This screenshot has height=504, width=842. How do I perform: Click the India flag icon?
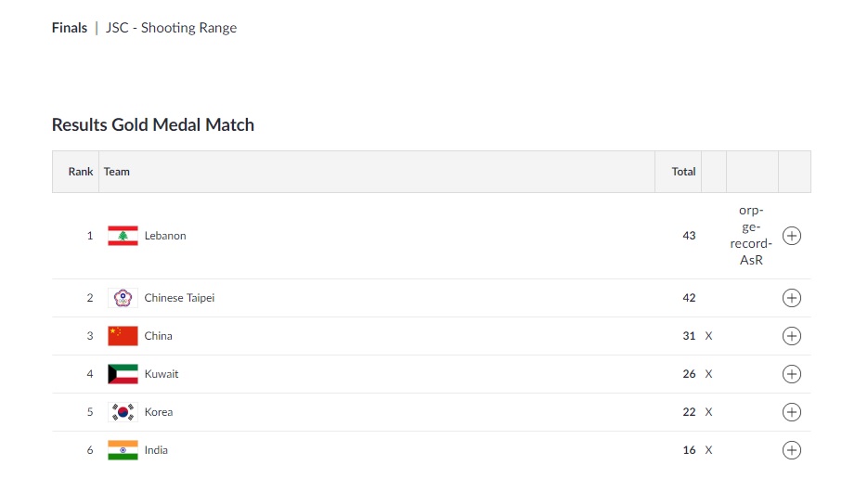click(x=123, y=450)
